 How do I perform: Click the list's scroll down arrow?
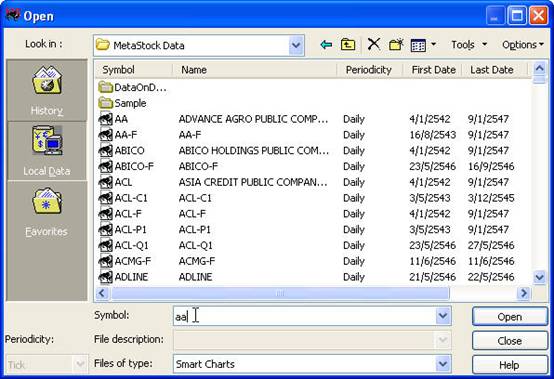pyautogui.click(x=539, y=277)
